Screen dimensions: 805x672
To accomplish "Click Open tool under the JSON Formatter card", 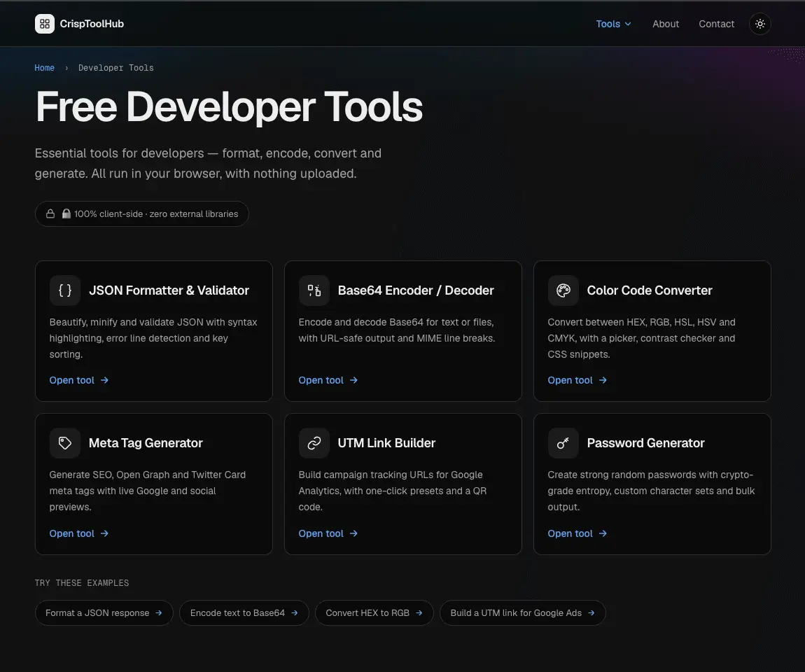I will (79, 380).
